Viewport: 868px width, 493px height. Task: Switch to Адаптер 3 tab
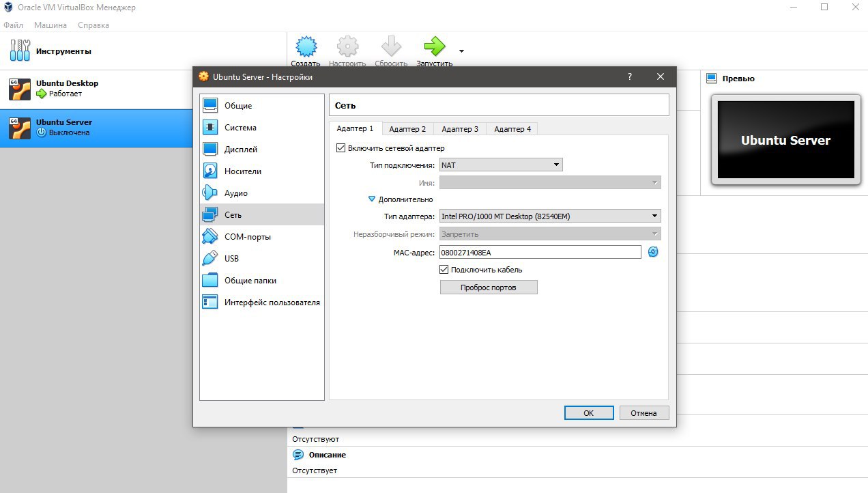[x=460, y=129]
